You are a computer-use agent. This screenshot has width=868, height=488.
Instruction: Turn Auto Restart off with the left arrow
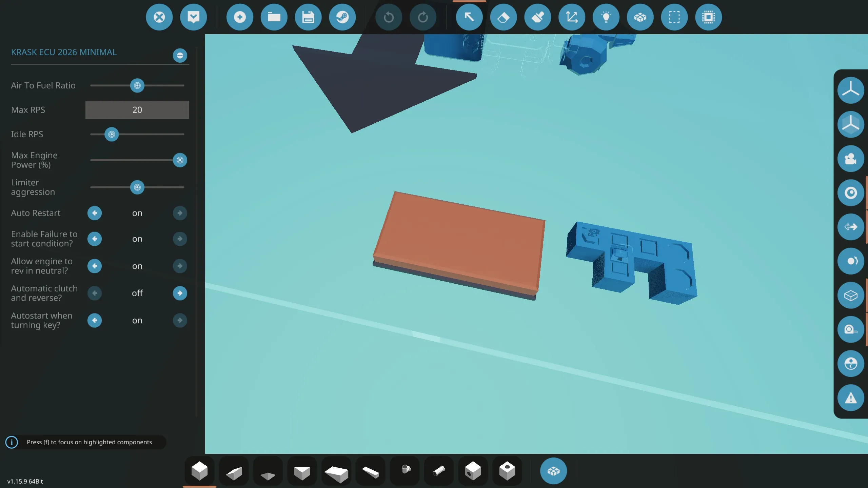tap(95, 213)
